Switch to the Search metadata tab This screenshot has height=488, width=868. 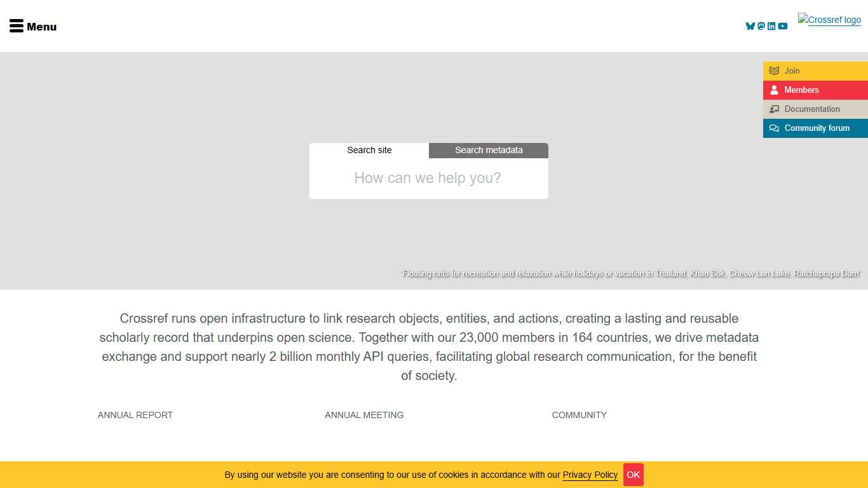click(x=489, y=151)
